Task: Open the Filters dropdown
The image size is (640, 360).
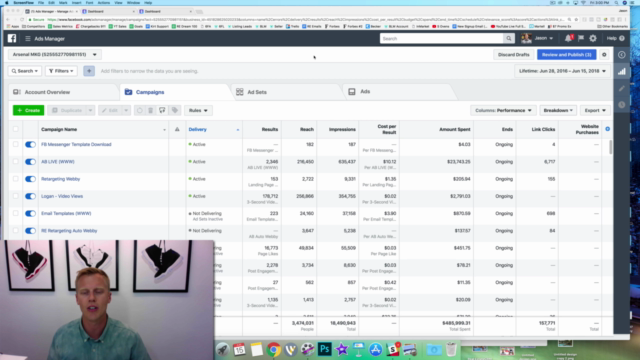Action: pyautogui.click(x=61, y=71)
